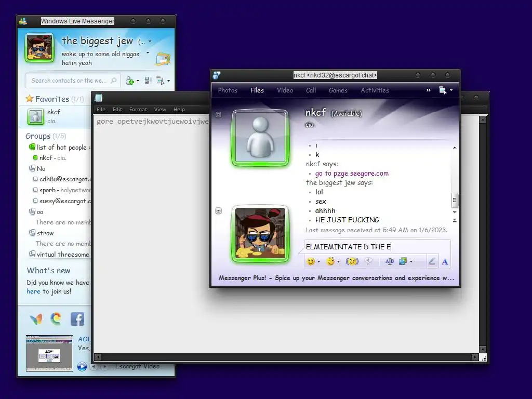Open the show menu dropdown arrow in chat window
The image size is (532, 399).
(451, 90)
